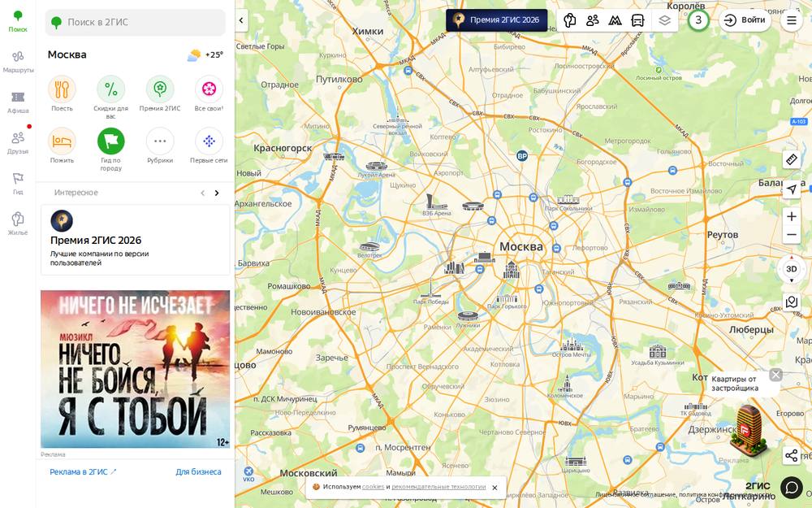This screenshot has width=812, height=508.
Task: Follow the Реклама в 2ГИС link
Action: click(83, 471)
